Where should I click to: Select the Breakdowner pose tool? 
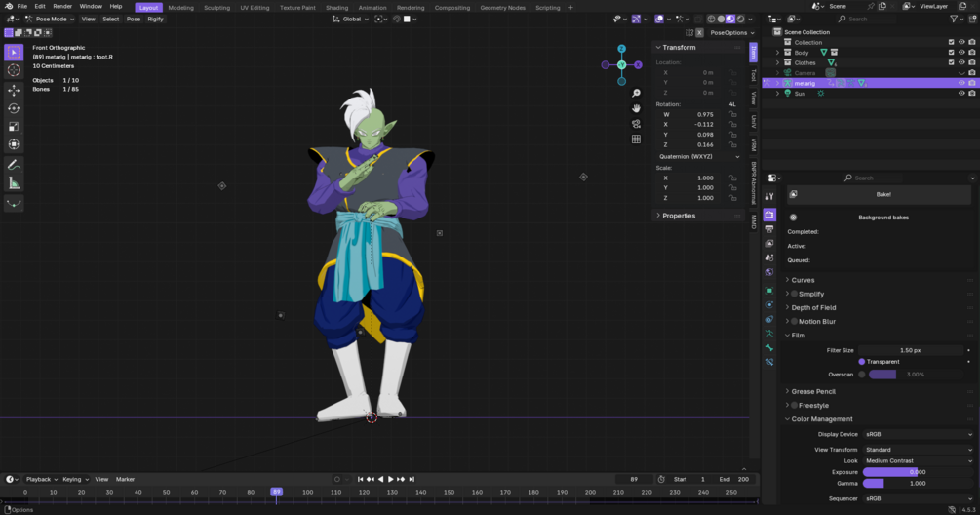click(x=14, y=203)
